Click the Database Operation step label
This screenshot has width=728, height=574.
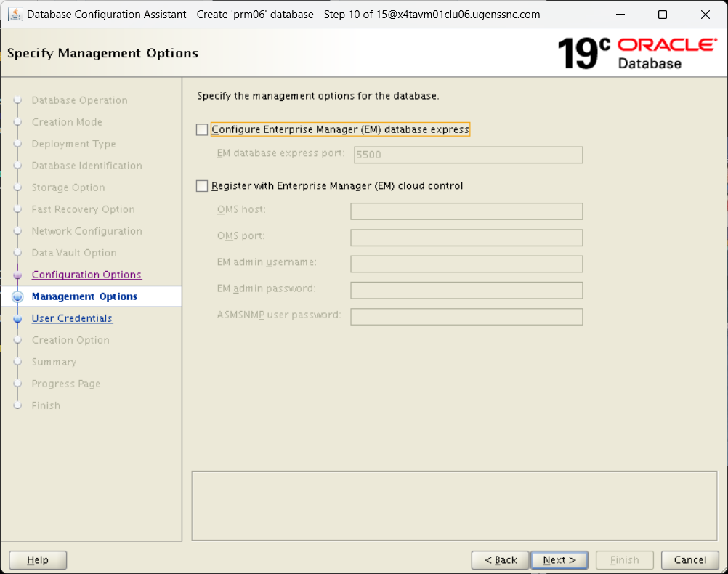tap(79, 100)
